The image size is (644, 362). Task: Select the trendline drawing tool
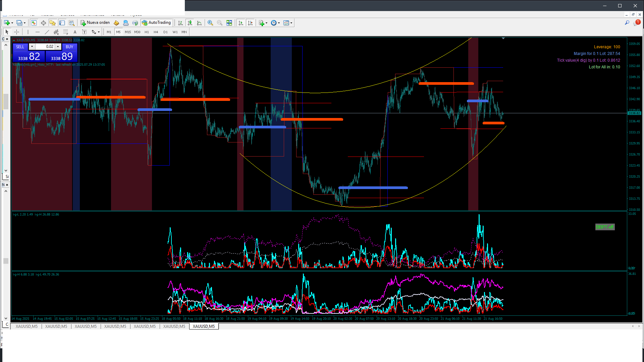[47, 32]
